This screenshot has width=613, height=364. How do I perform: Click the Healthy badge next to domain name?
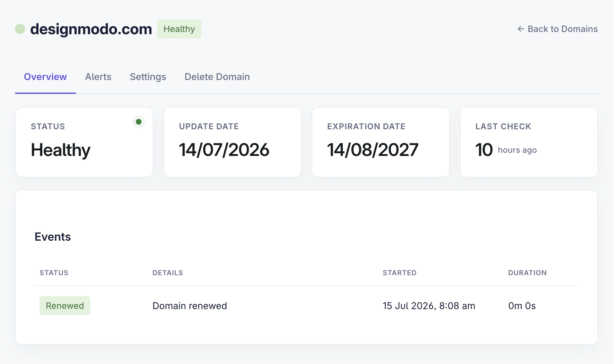tap(179, 29)
